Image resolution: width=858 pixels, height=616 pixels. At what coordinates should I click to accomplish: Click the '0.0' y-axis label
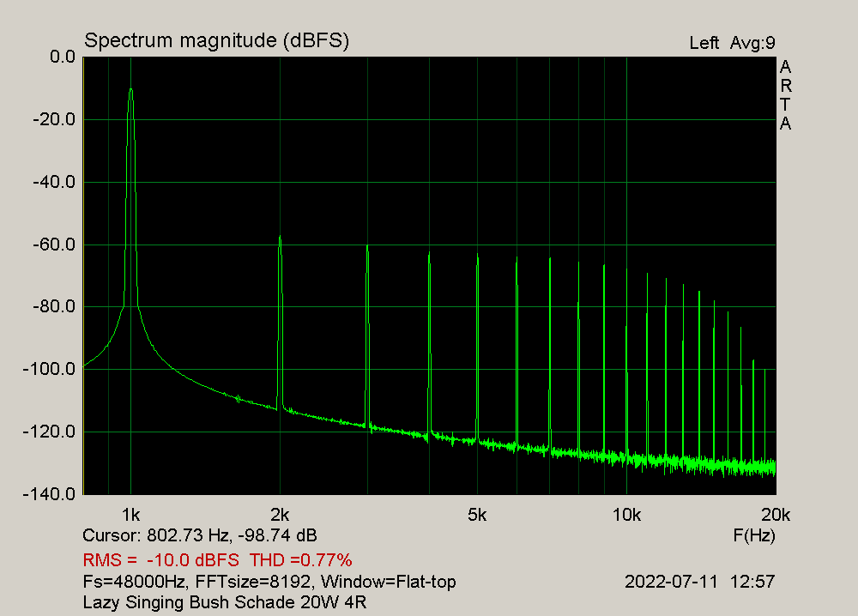pyautogui.click(x=63, y=57)
